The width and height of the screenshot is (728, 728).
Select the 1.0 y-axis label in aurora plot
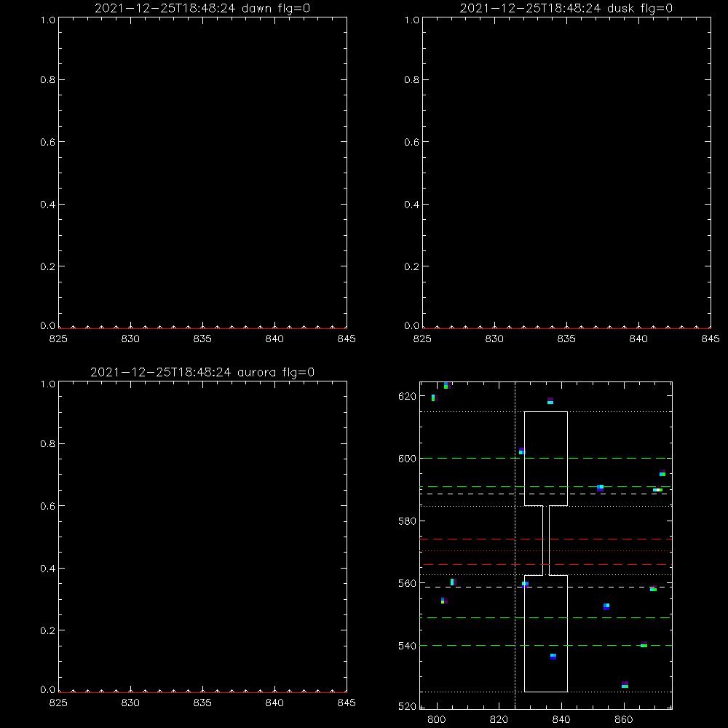tap(48, 384)
